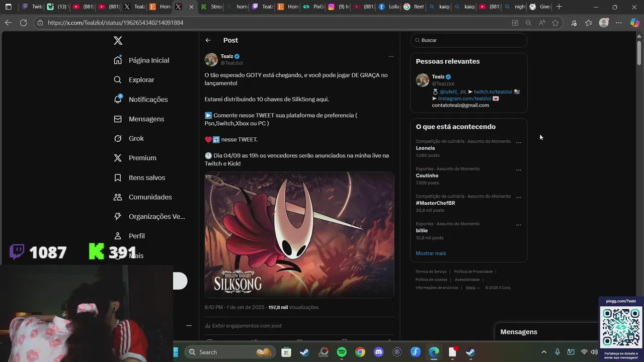Launch Grok from the sidebar
The width and height of the screenshot is (644, 362).
coord(129,138)
